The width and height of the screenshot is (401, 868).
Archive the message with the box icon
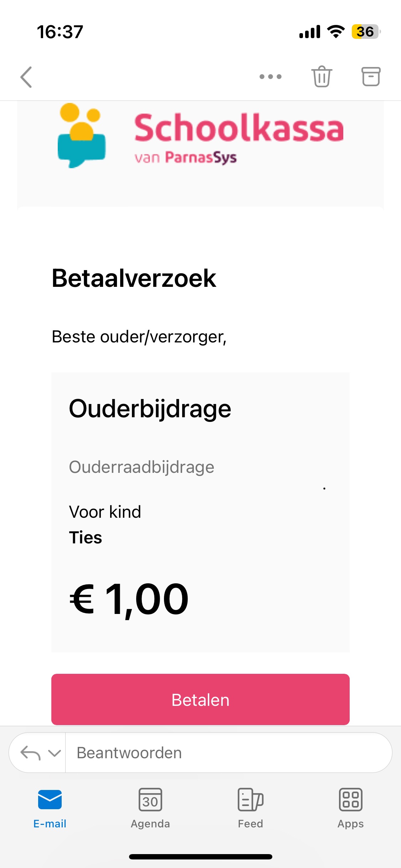point(371,77)
